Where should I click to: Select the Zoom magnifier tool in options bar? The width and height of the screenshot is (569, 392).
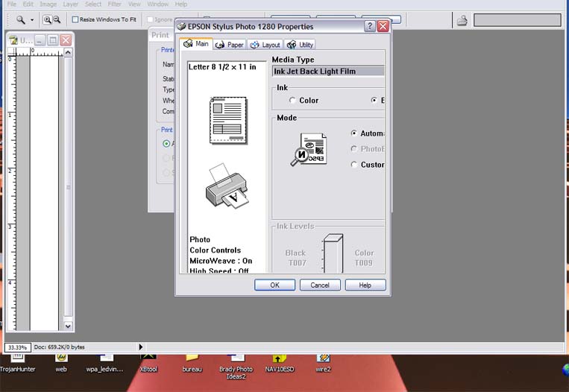[21, 19]
